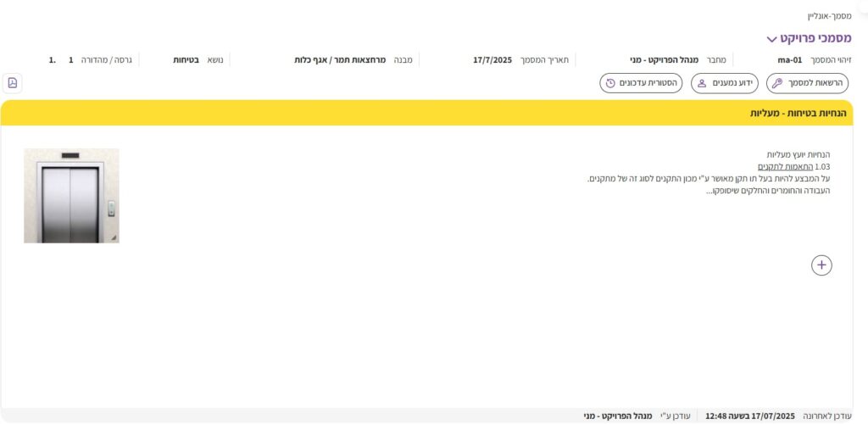This screenshot has width=868, height=424.
Task: Click the subject value בטיחות
Action: pos(186,60)
